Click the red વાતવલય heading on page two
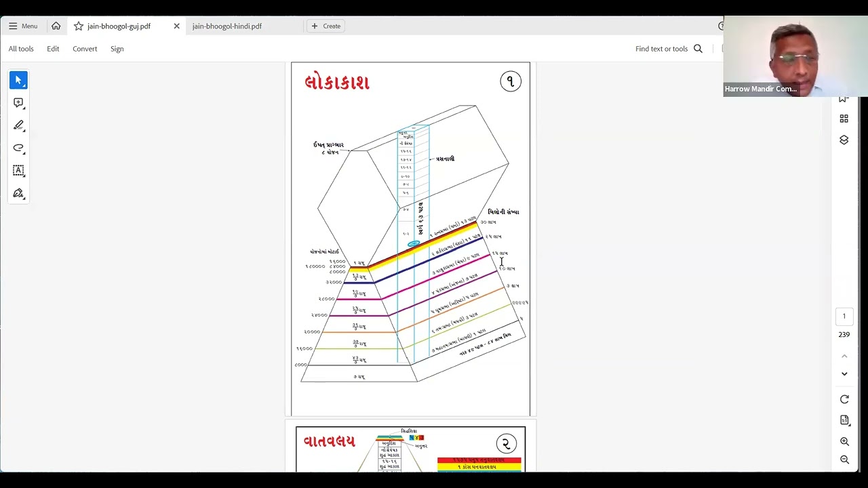Screen dimensions: 868x488 [x=329, y=441]
